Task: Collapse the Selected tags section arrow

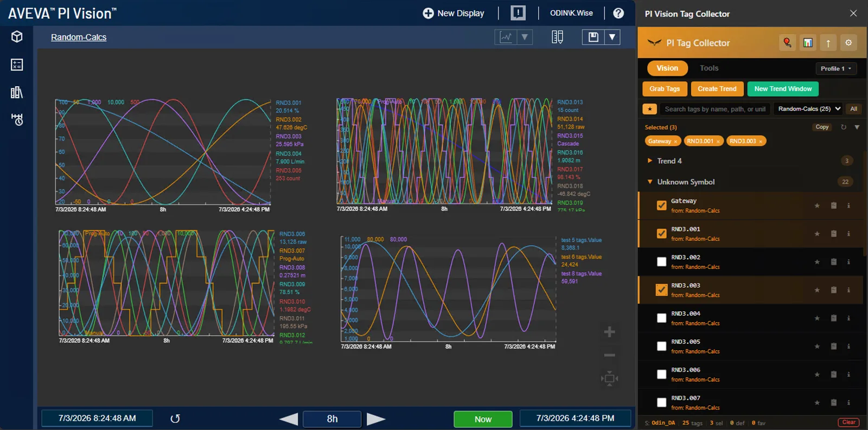Action: point(857,127)
